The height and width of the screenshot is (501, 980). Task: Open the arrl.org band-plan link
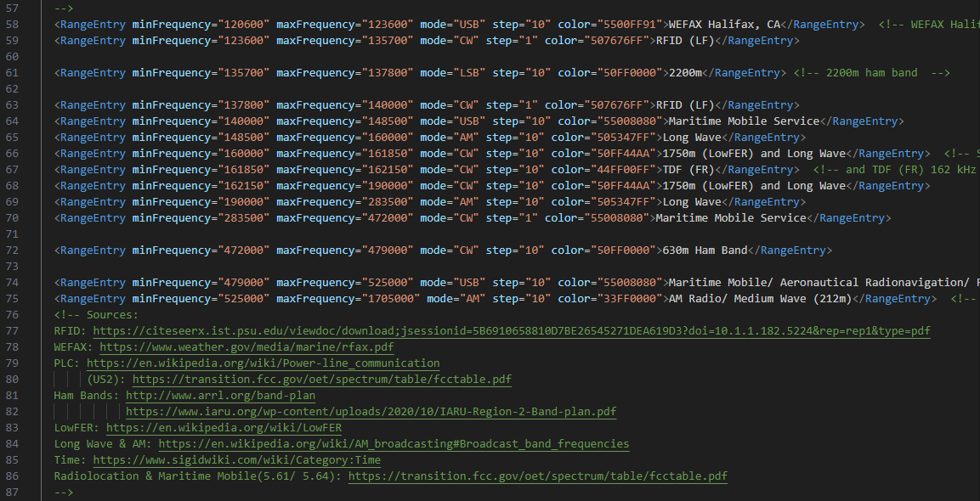[x=221, y=396]
